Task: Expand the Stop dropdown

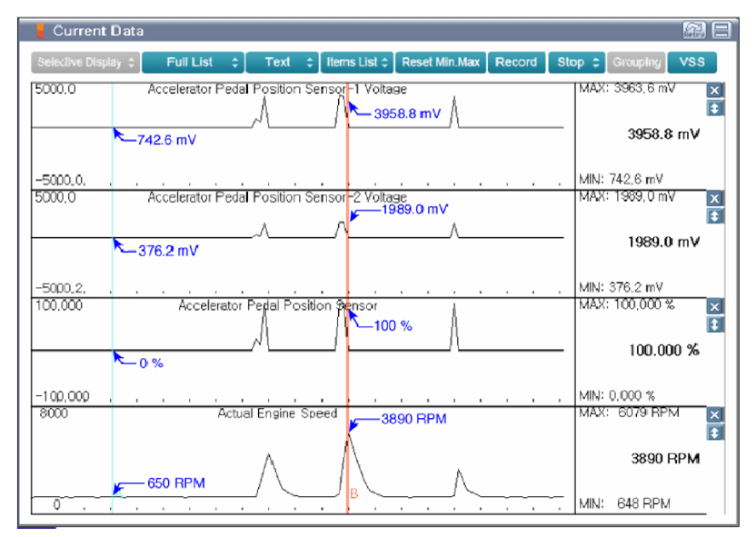Action: point(578,63)
